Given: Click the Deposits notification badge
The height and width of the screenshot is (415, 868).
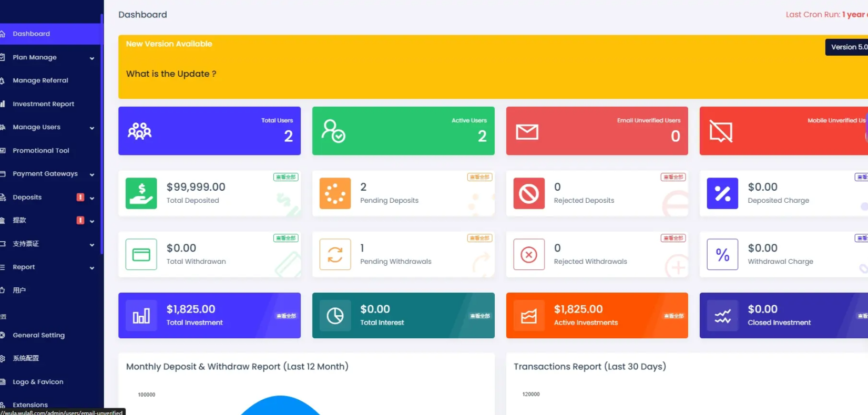Looking at the screenshot, I should click(80, 197).
